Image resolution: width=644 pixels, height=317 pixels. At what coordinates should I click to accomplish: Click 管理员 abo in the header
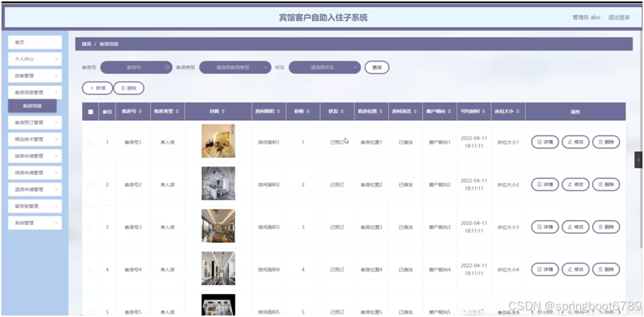[586, 18]
